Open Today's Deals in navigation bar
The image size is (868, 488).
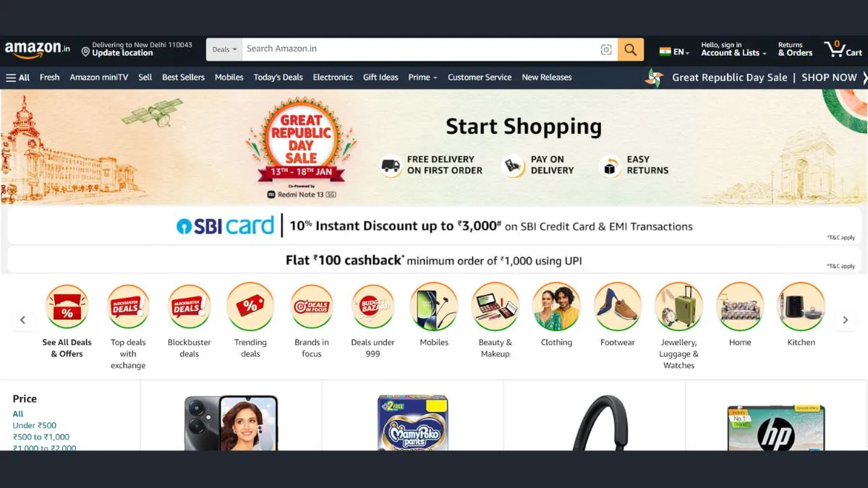pyautogui.click(x=278, y=77)
